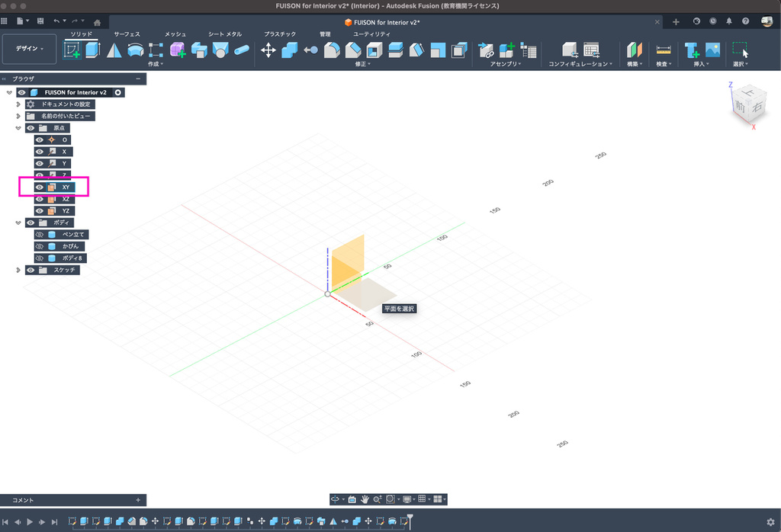
Task: Click the timeline play button
Action: [30, 522]
